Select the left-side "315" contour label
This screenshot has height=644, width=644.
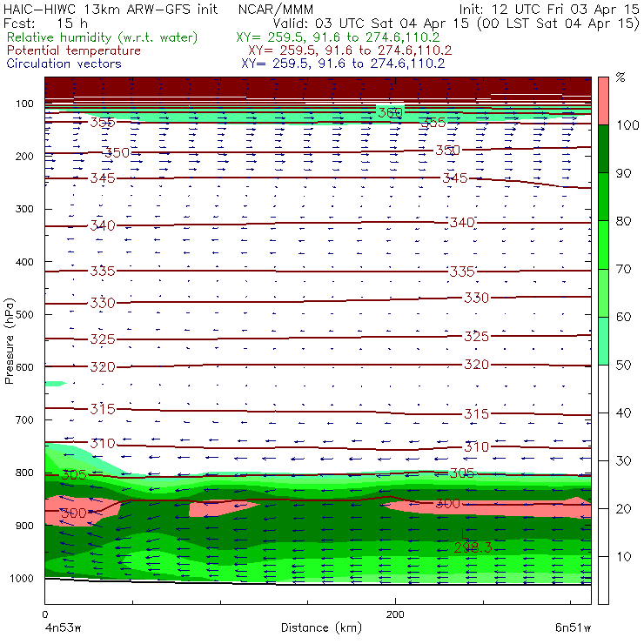[103, 409]
